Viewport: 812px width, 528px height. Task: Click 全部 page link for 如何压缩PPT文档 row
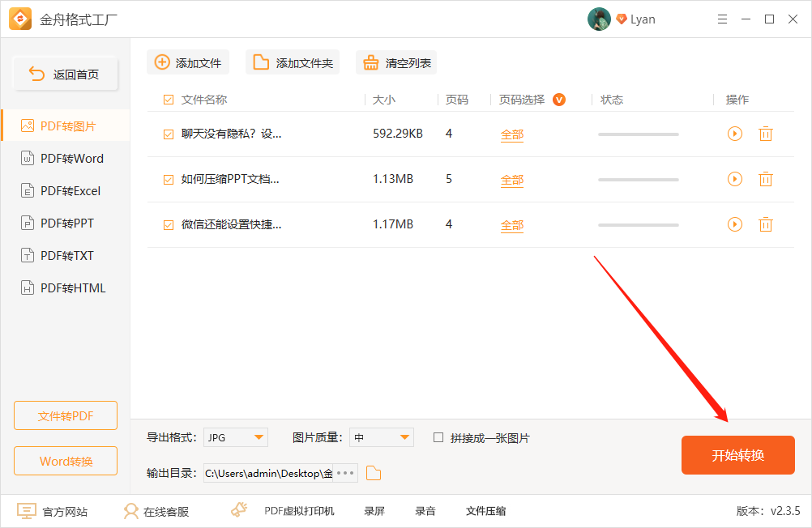[512, 180]
